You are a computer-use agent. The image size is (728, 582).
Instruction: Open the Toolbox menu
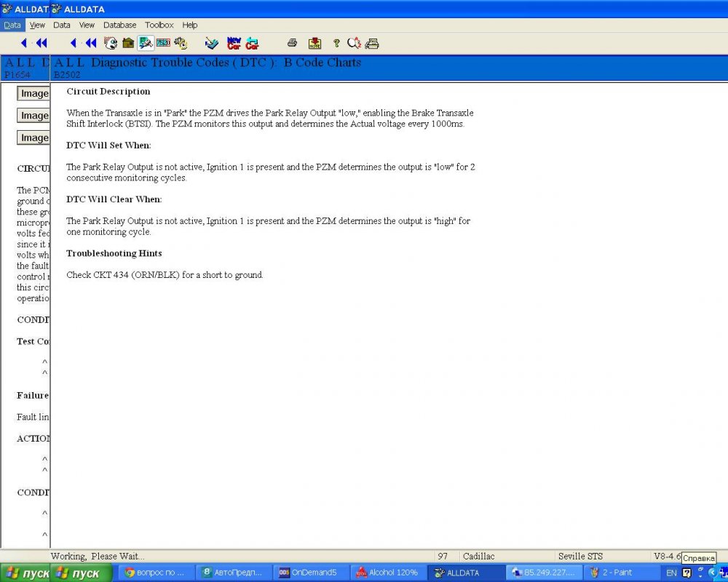tap(159, 25)
